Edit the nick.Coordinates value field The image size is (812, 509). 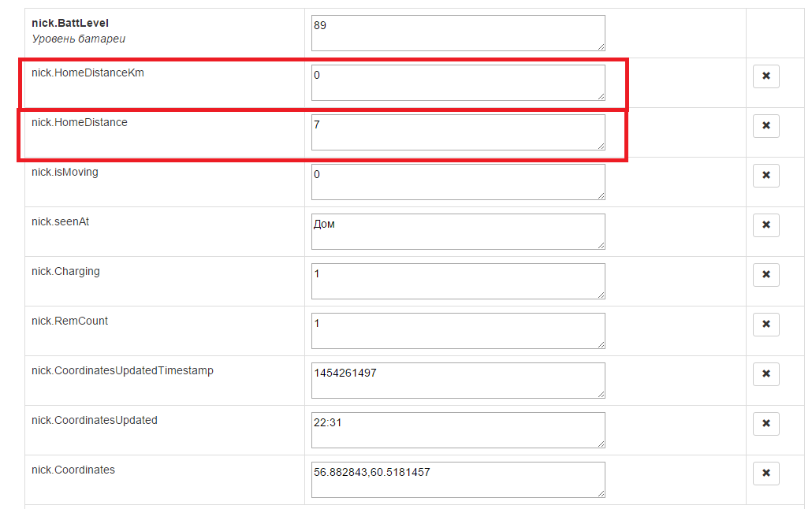[x=458, y=480]
